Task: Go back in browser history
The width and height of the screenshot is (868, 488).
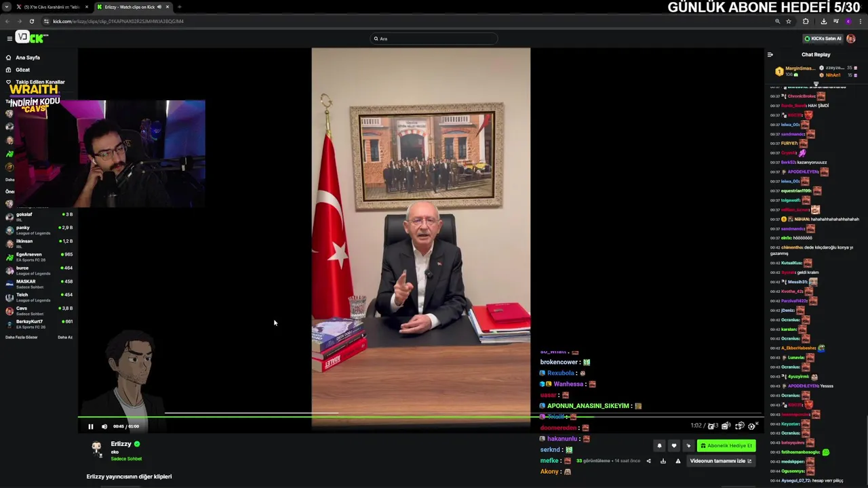Action: (x=7, y=21)
